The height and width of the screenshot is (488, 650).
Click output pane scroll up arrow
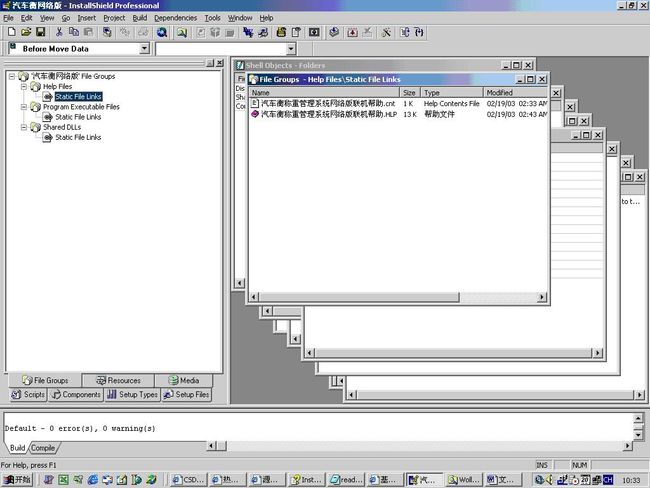[638, 418]
